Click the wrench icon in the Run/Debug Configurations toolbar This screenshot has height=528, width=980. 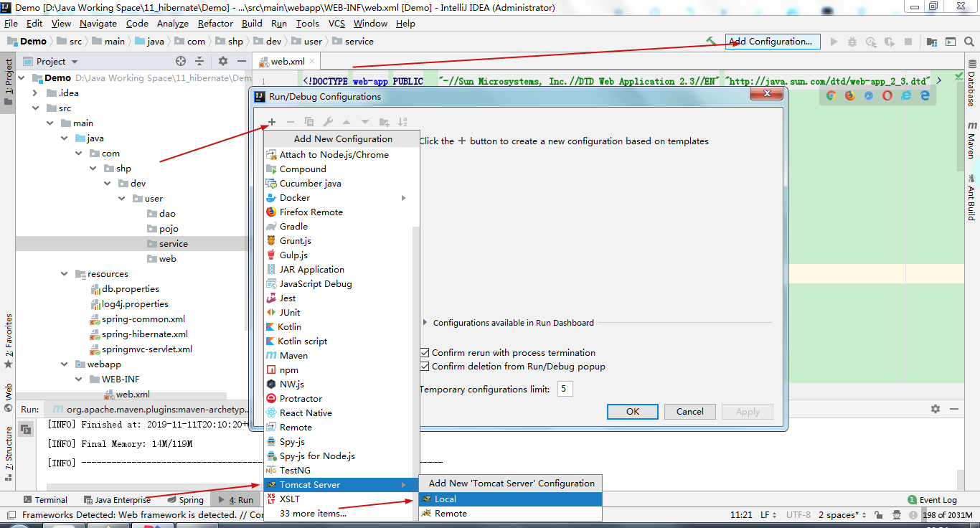328,122
